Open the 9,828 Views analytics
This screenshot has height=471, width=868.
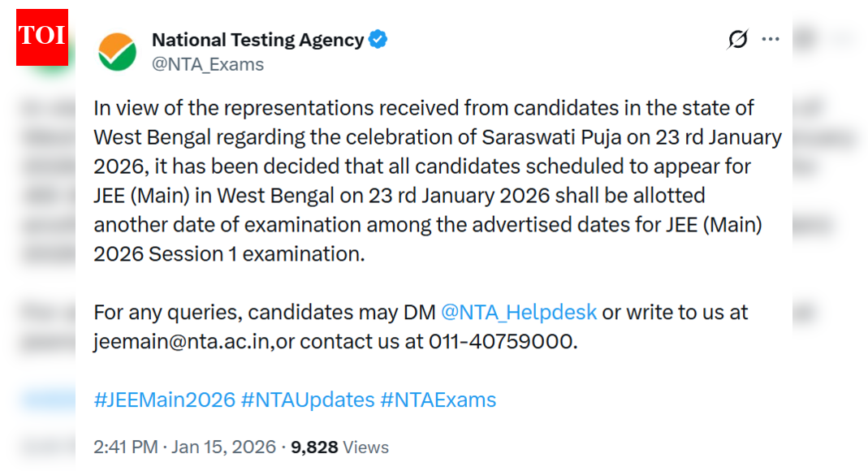click(x=335, y=447)
